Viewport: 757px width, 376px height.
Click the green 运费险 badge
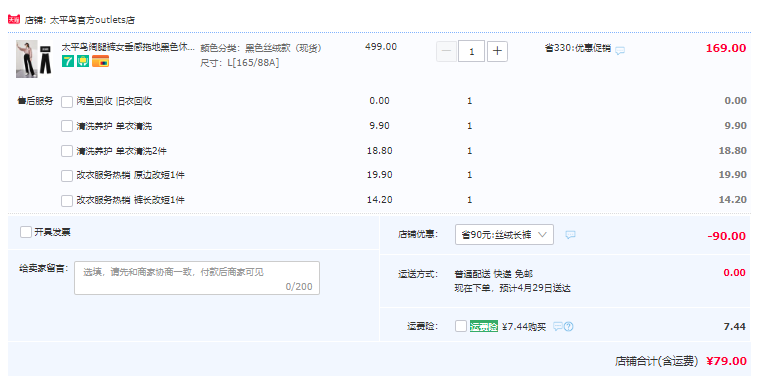[x=484, y=327]
